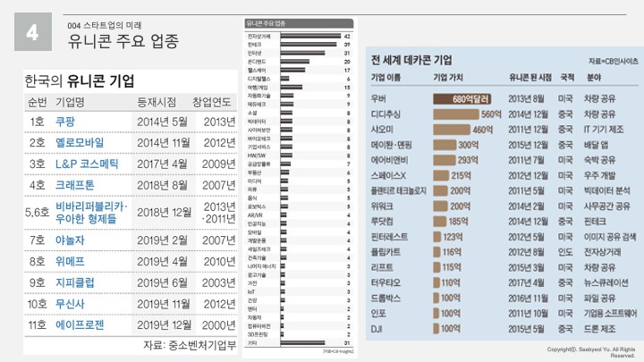
Task: Click the '기업명' column header
Action: (x=71, y=102)
